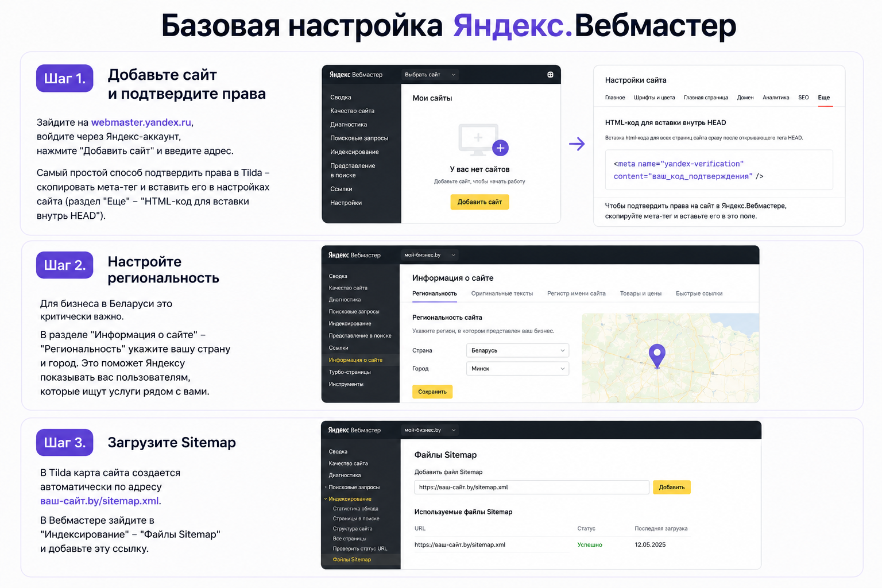Click the HTML-код meta tag code field
This screenshot has height=588, width=882.
click(x=719, y=170)
